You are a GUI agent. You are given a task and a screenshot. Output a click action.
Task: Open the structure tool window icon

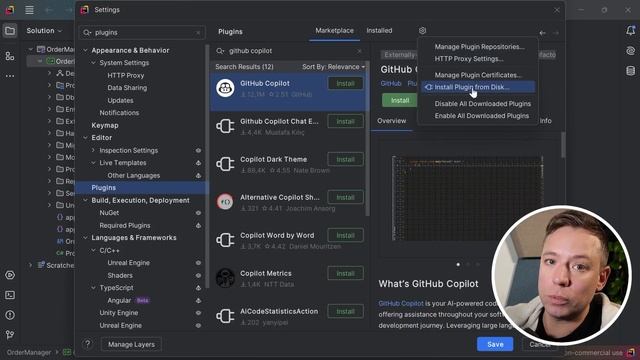(x=10, y=56)
